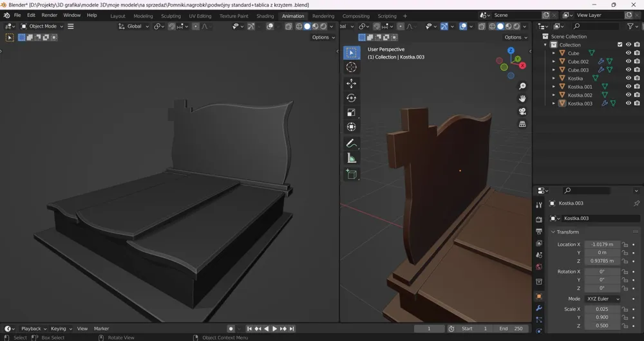Select the Annotate pencil tool
Screen dimensions: 644x341
pyautogui.click(x=351, y=143)
